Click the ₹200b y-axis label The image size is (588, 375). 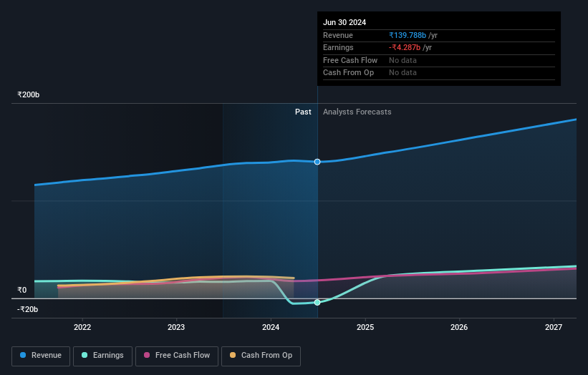point(28,94)
